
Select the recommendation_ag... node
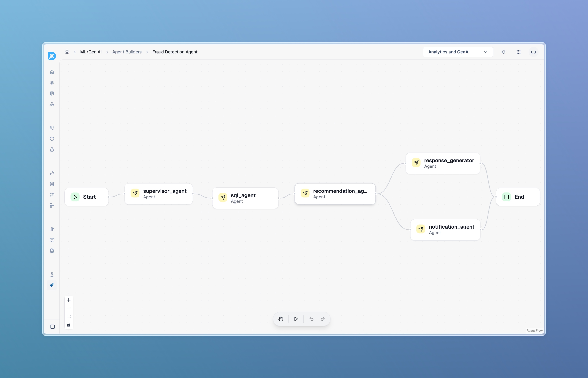(x=335, y=194)
